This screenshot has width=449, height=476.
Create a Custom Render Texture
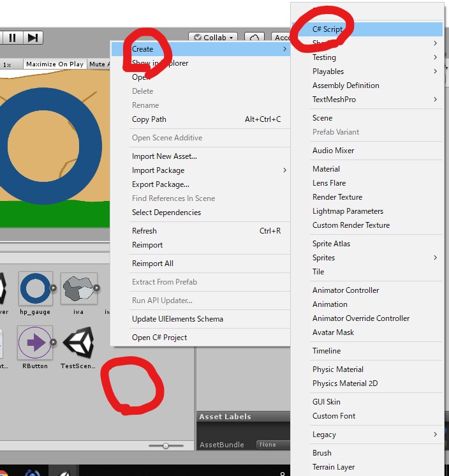pyautogui.click(x=367, y=225)
